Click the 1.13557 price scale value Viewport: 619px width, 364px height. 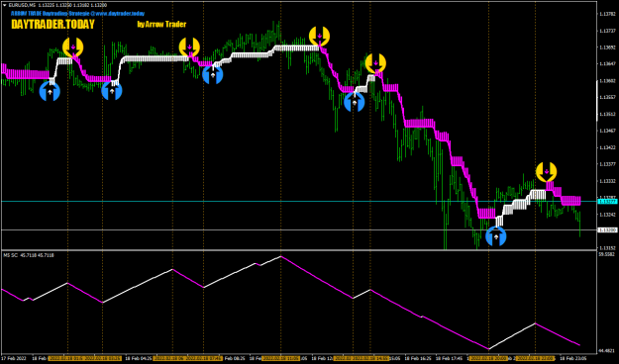pos(608,97)
